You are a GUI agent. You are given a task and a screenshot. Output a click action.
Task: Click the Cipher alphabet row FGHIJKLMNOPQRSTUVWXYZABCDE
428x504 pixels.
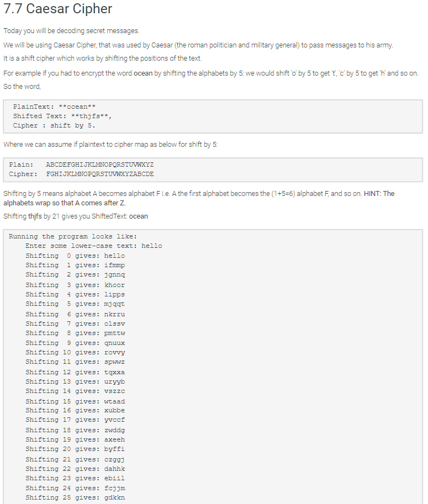pos(81,174)
